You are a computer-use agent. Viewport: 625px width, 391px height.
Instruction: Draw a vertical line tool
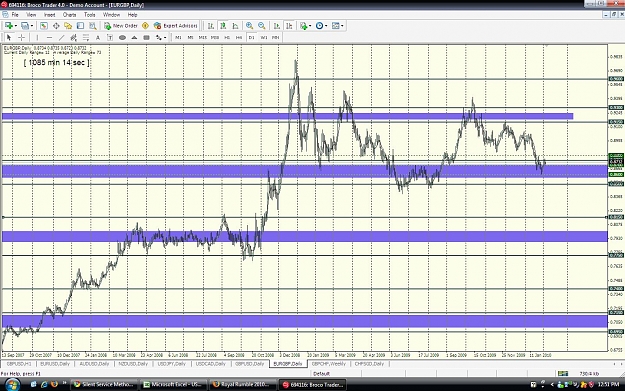pyautogui.click(x=37, y=37)
